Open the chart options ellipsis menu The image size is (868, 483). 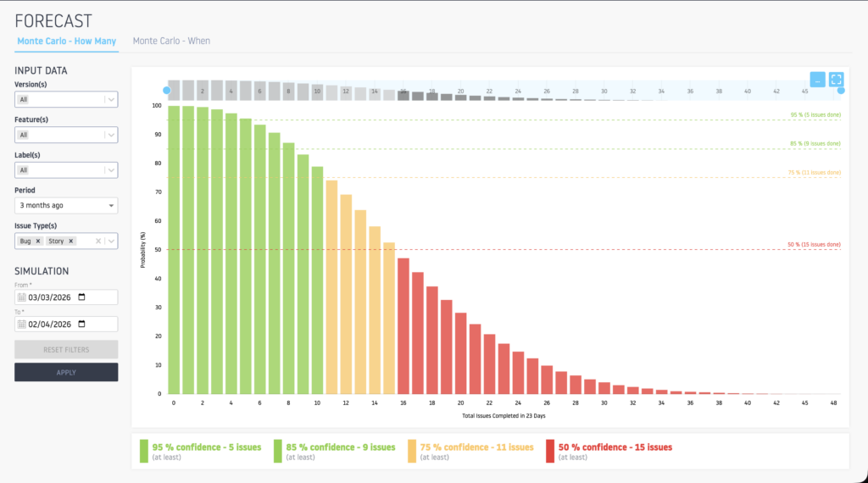click(x=817, y=80)
